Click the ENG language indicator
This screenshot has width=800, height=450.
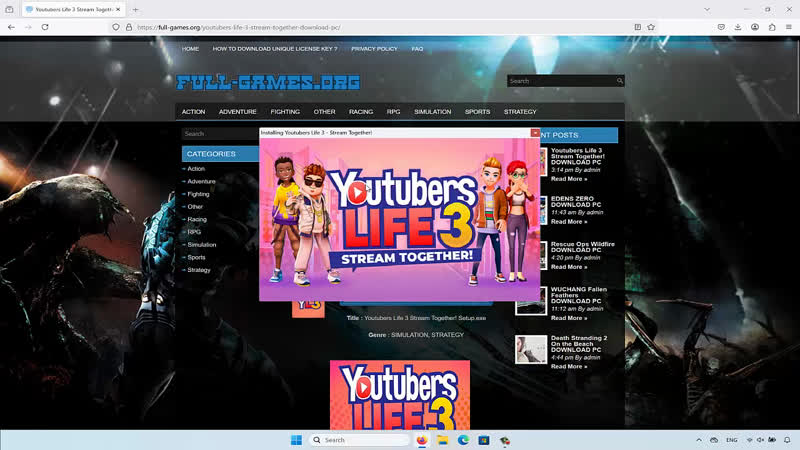pos(732,440)
